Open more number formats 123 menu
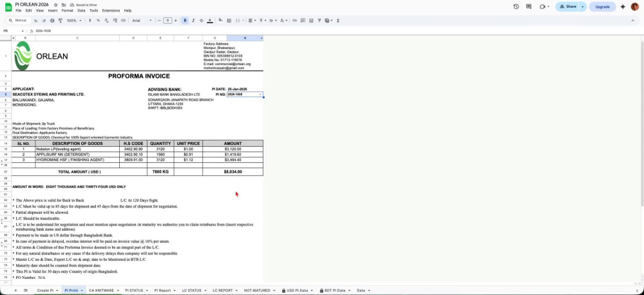This screenshot has height=295, width=644. click(x=123, y=21)
